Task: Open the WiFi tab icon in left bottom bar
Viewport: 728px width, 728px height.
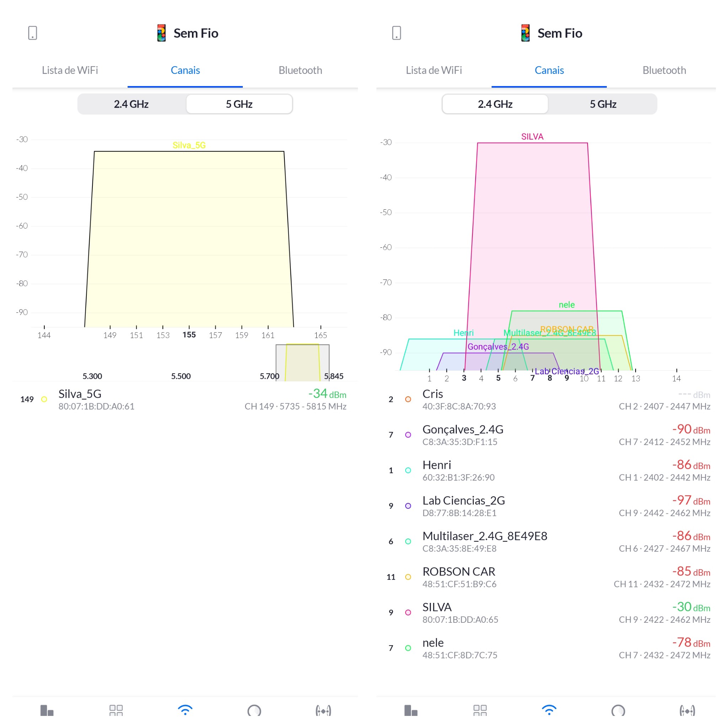Action: click(x=185, y=710)
